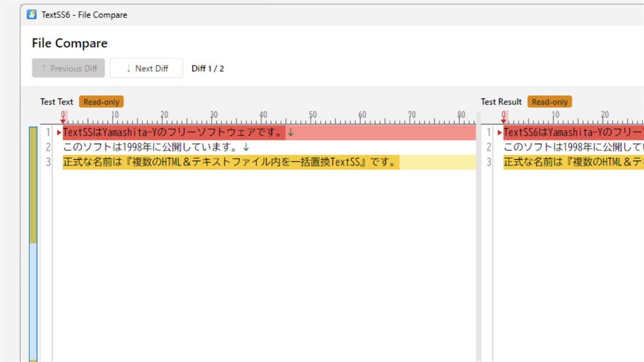Viewport: 644px width, 362px height.
Task: Select line 3 in Test Result pane
Action: (x=574, y=162)
